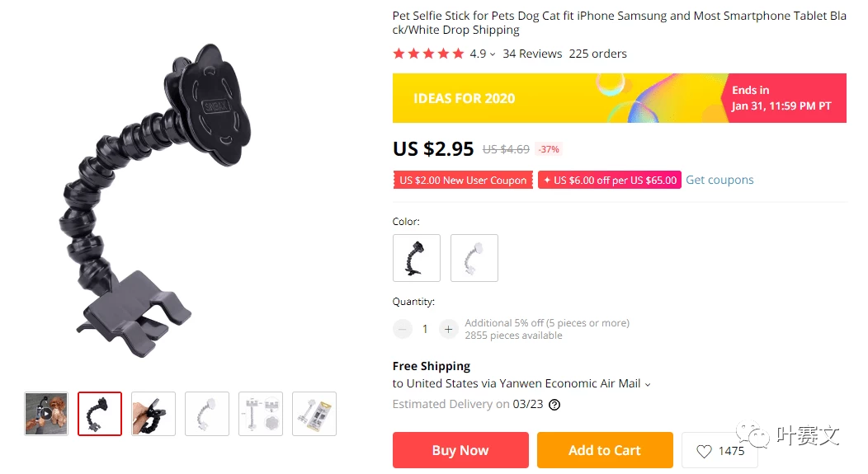Image resolution: width=868 pixels, height=474 pixels.
Task: Click the delivery estimate help icon
Action: click(x=554, y=405)
